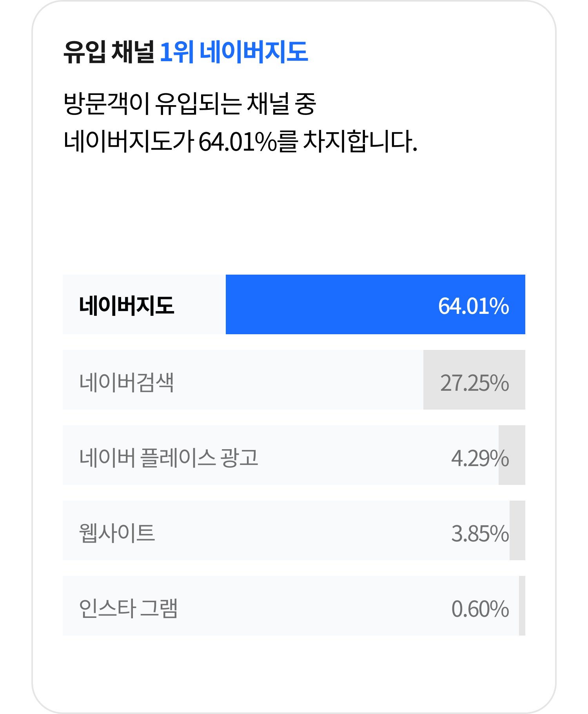Click the 3.85% percentage value
This screenshot has height=714, width=588.
(x=480, y=534)
